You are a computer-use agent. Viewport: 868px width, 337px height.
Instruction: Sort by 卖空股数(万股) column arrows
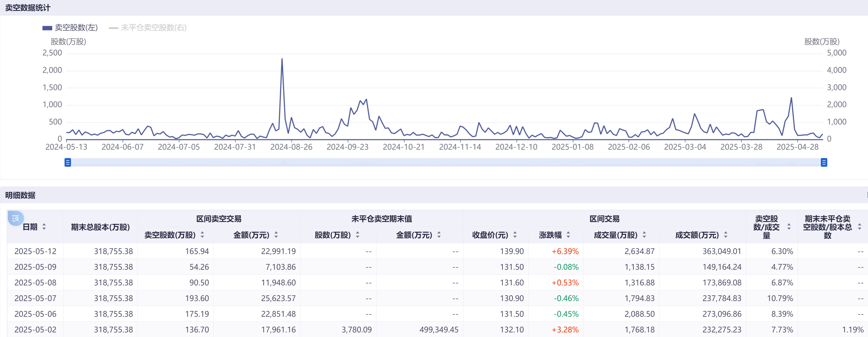(202, 235)
